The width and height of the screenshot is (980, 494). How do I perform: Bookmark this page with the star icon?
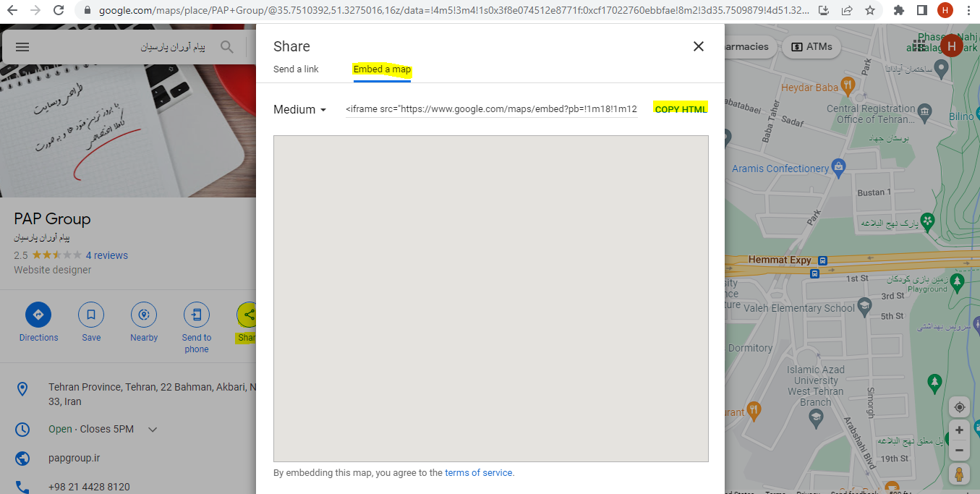click(870, 11)
